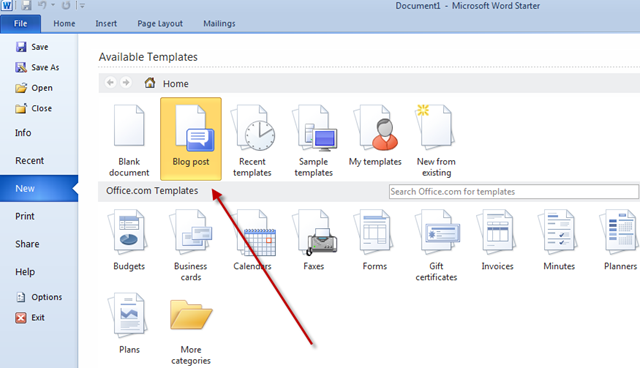Click the templates Forward navigation arrow
The height and width of the screenshot is (368, 640).
coord(126,83)
